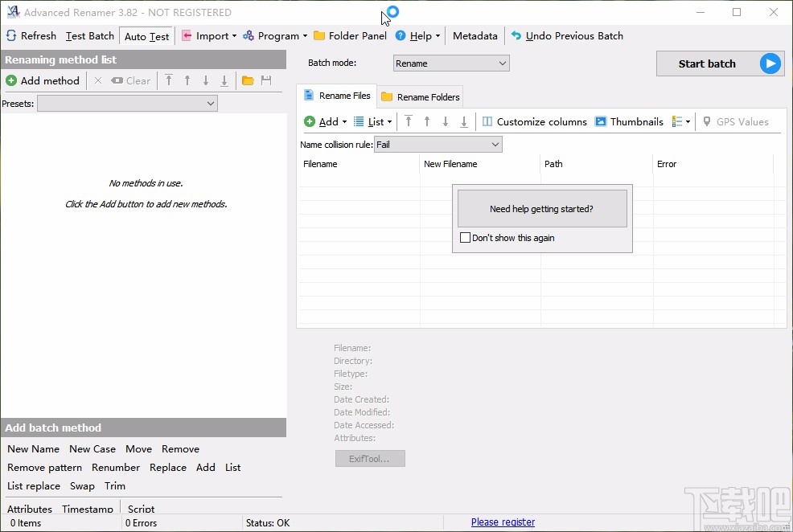Open the Program dropdown menu
The height and width of the screenshot is (532, 793).
tap(275, 36)
